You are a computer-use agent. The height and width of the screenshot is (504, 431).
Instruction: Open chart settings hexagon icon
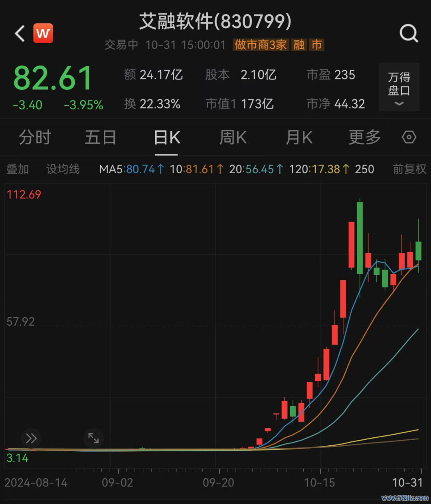pyautogui.click(x=409, y=137)
